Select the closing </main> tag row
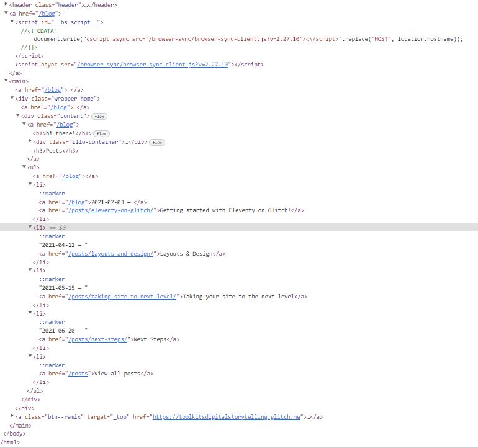Viewport: 478px width, 448px height. [20, 426]
